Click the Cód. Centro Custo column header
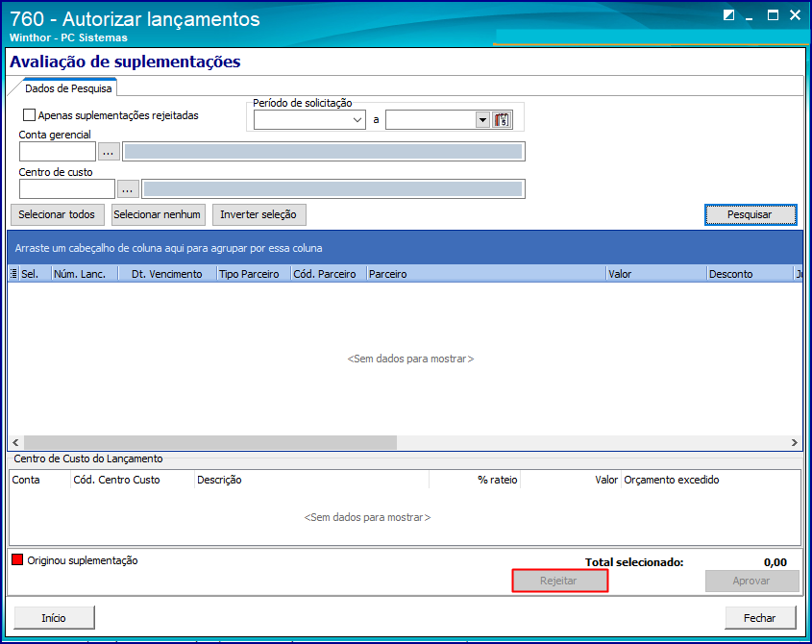 pos(133,480)
